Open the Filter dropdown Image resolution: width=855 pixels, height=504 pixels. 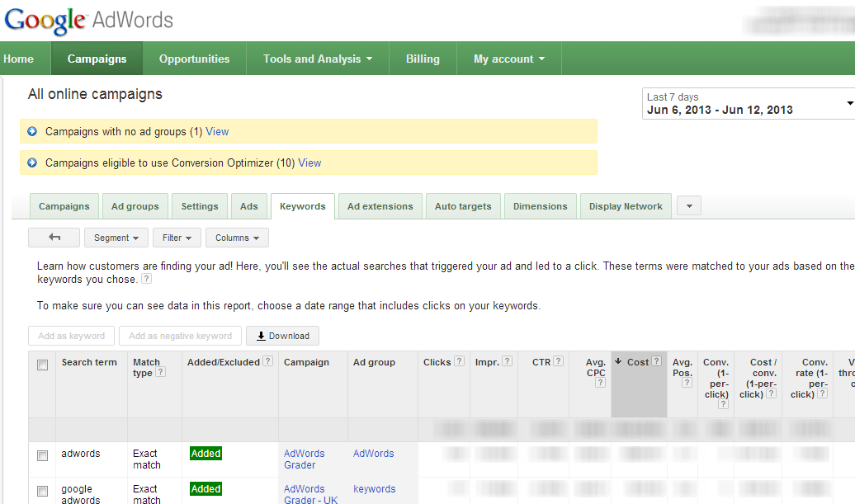(x=176, y=237)
